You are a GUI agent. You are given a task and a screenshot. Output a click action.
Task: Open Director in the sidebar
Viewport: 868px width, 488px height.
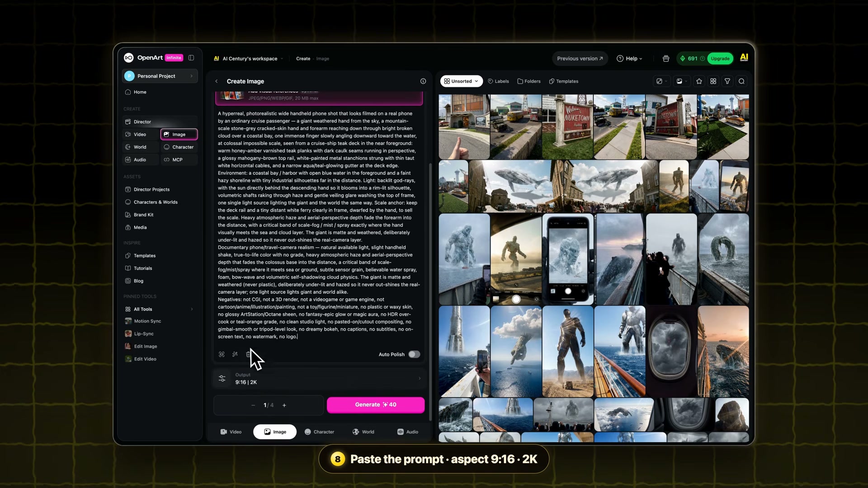[160, 122]
